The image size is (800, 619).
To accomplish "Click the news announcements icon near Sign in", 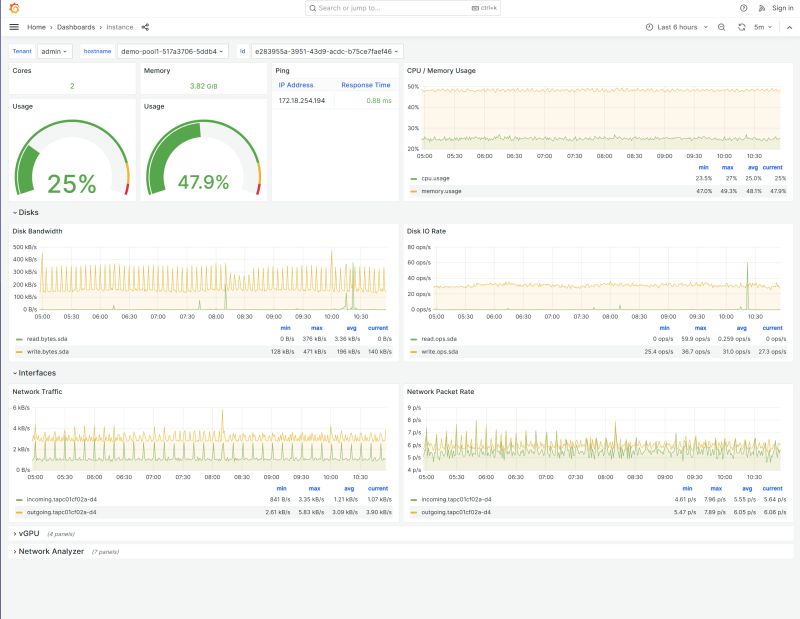I will coord(762,8).
